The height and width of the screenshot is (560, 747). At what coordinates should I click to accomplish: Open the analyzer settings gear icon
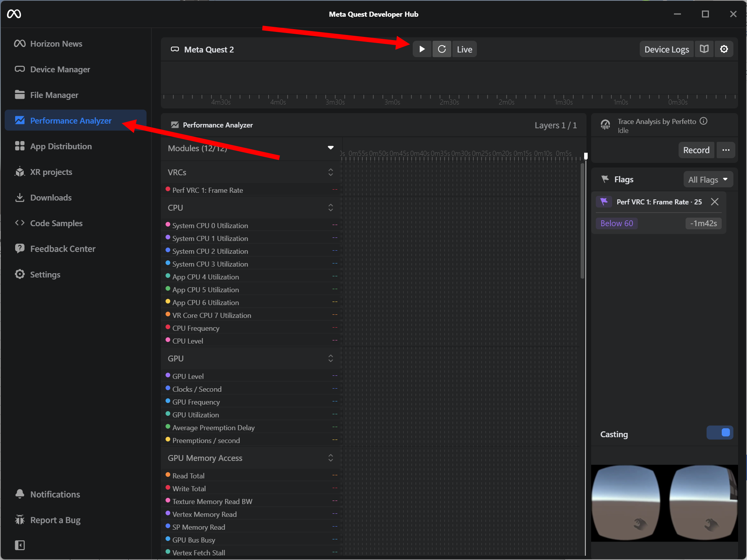(724, 49)
